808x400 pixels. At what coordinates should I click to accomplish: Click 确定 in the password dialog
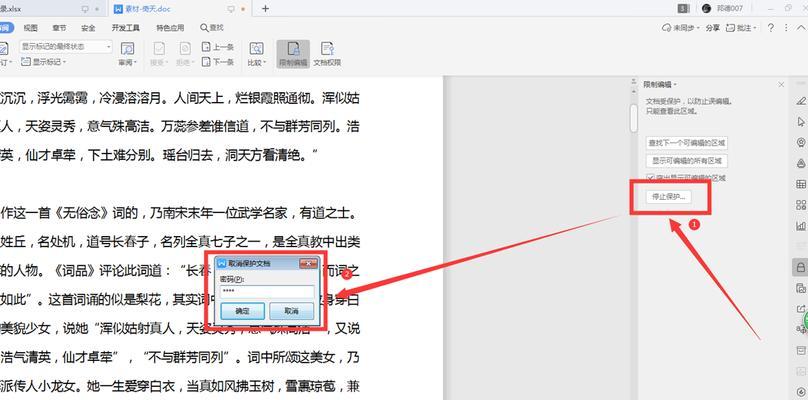242,311
